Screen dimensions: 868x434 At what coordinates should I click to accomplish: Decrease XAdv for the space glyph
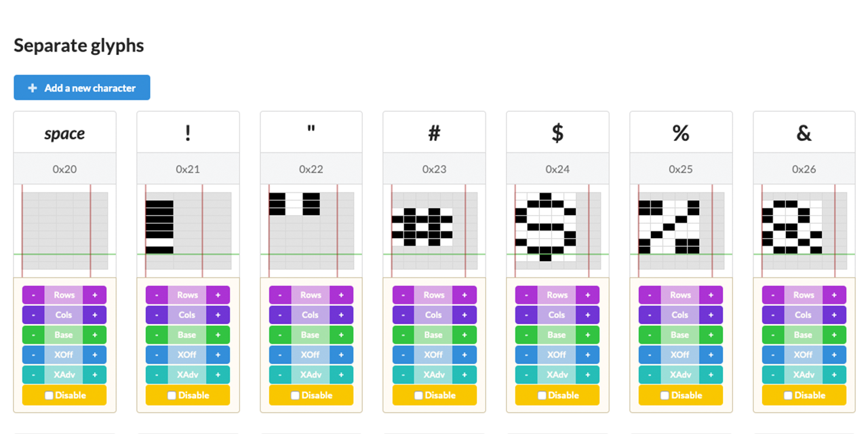pyautogui.click(x=33, y=375)
